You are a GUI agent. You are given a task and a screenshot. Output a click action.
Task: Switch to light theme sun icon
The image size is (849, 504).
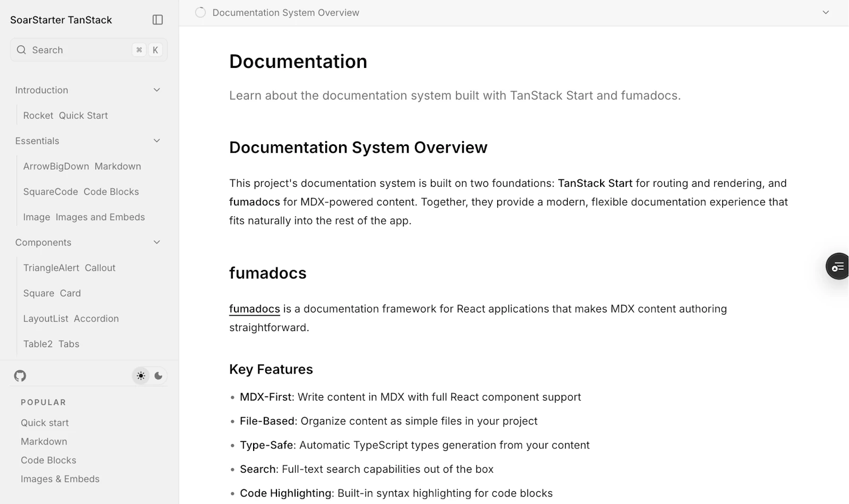click(x=141, y=376)
